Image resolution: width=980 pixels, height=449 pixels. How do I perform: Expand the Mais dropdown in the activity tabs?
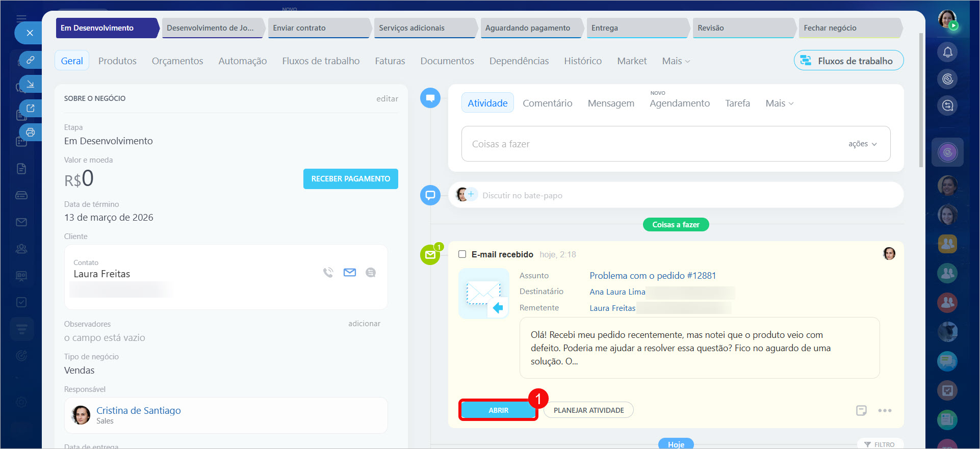click(x=779, y=103)
